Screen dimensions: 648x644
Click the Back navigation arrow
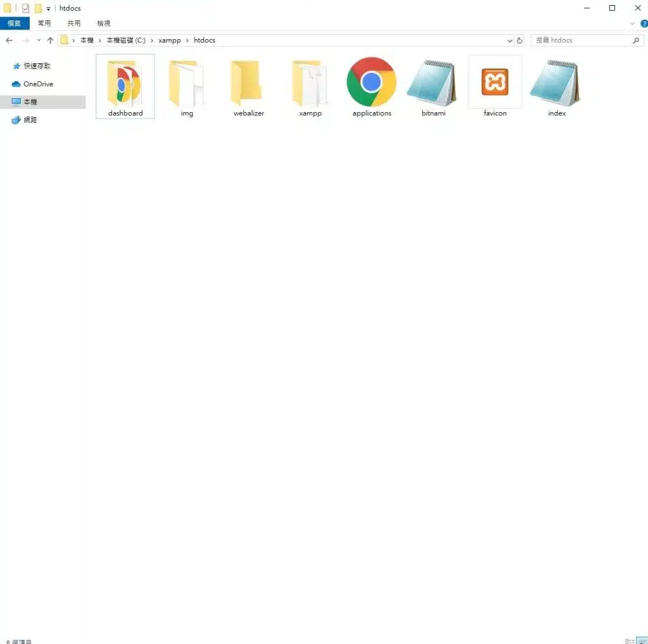[9, 40]
